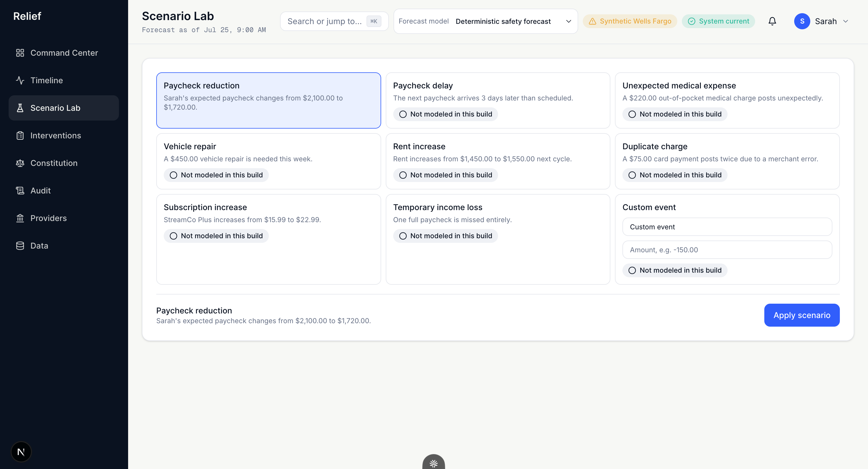Open the Data section
This screenshot has width=868, height=469.
click(x=64, y=246)
